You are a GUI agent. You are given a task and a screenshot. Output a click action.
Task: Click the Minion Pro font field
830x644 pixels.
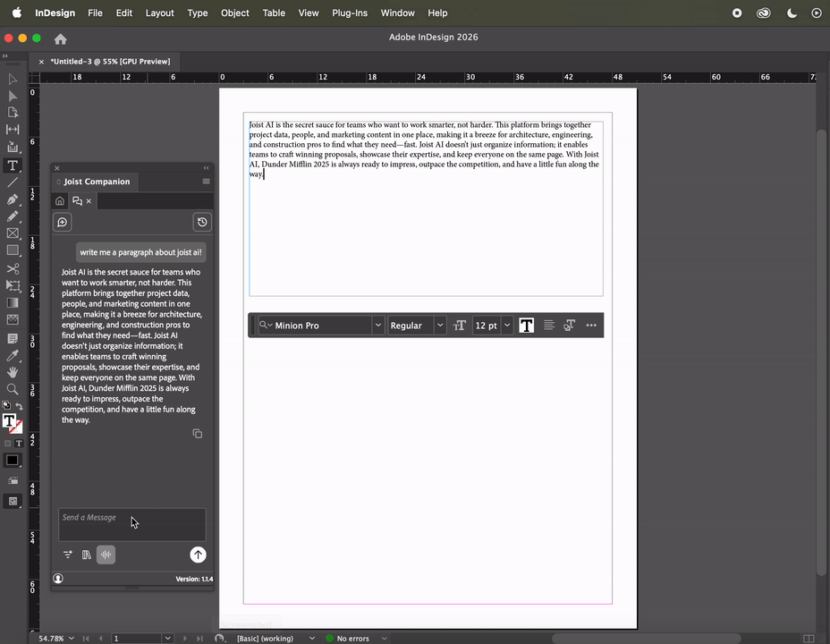pos(315,326)
